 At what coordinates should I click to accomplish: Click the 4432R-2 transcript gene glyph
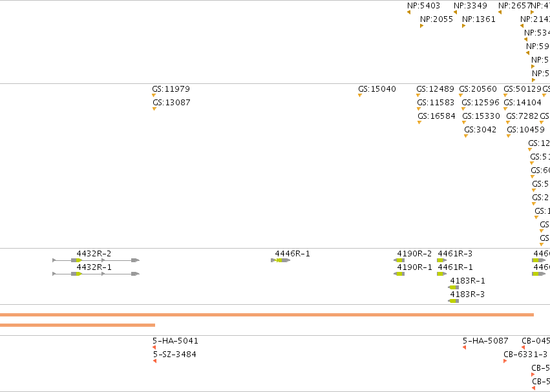96,260
